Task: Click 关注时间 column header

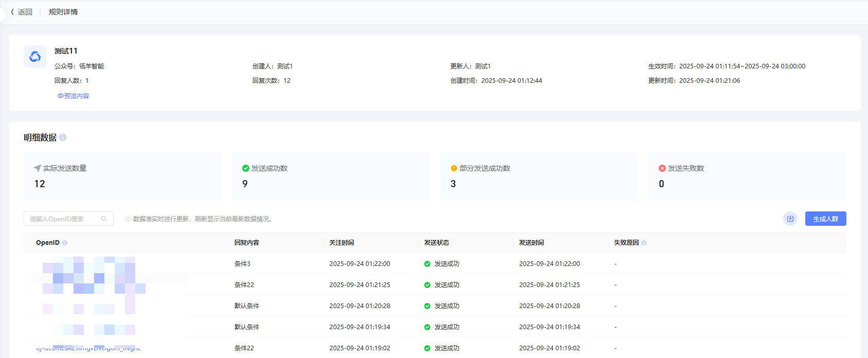Action: coord(341,243)
